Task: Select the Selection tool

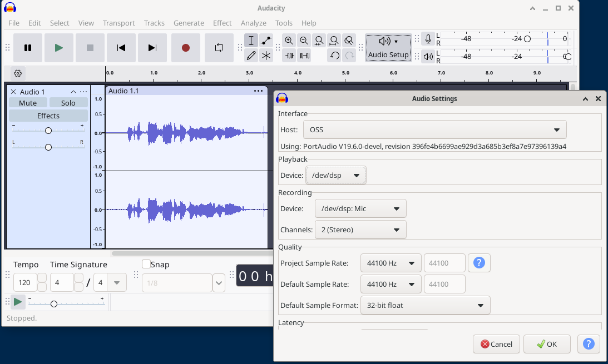Action: [251, 41]
